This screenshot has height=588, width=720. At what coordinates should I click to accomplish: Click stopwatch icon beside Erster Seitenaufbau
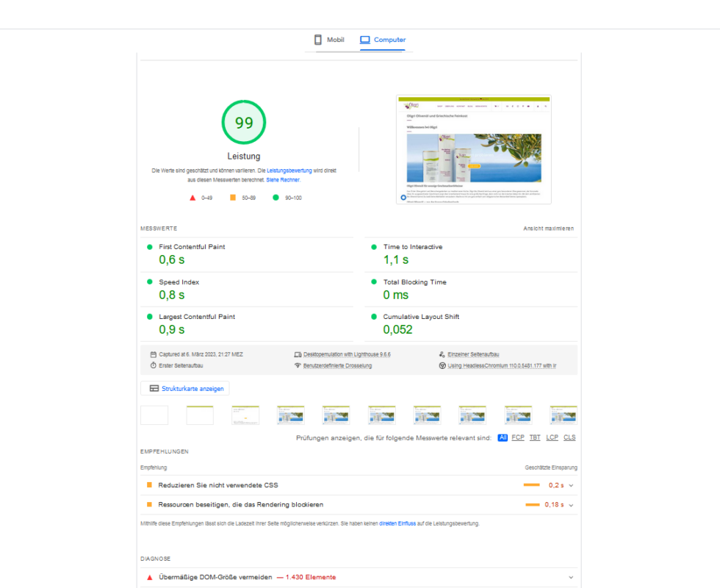point(154,366)
